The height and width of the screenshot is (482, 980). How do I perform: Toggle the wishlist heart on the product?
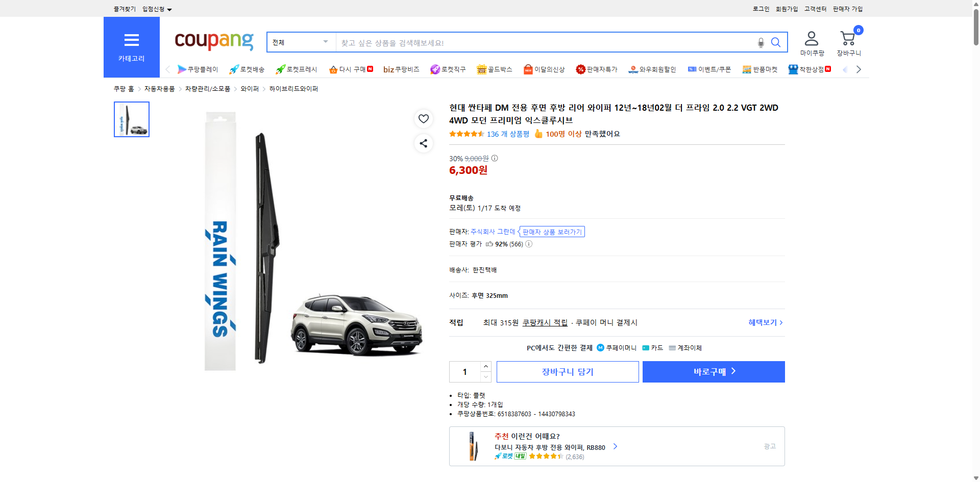(x=423, y=119)
